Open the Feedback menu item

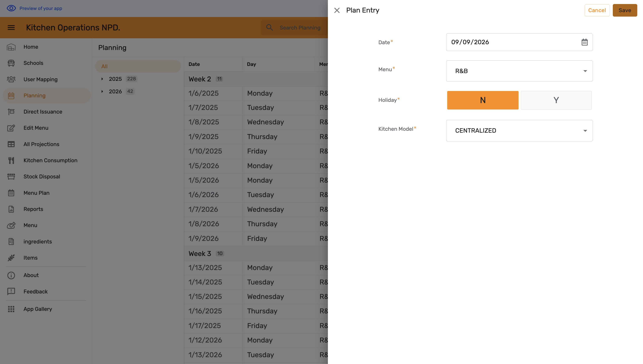pyautogui.click(x=47, y=291)
